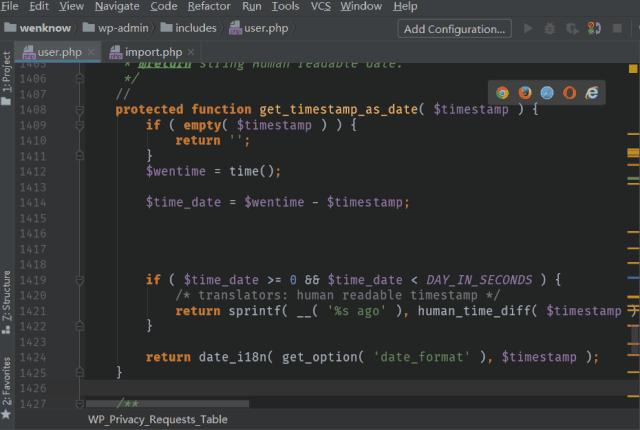Click the Stop square icon
This screenshot has height=430, width=640.
coord(617,29)
